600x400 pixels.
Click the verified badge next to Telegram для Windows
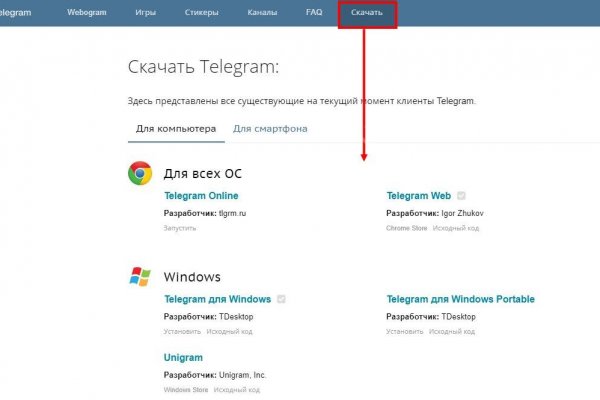pos(282,299)
